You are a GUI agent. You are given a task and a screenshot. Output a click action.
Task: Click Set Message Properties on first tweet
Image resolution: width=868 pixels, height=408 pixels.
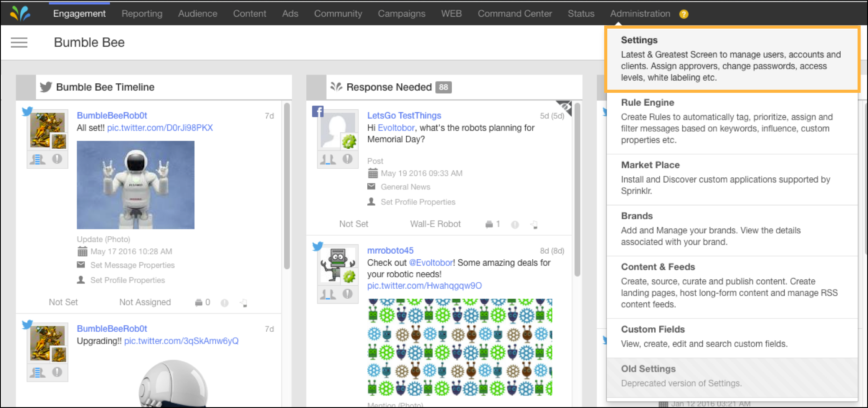pyautogui.click(x=132, y=265)
